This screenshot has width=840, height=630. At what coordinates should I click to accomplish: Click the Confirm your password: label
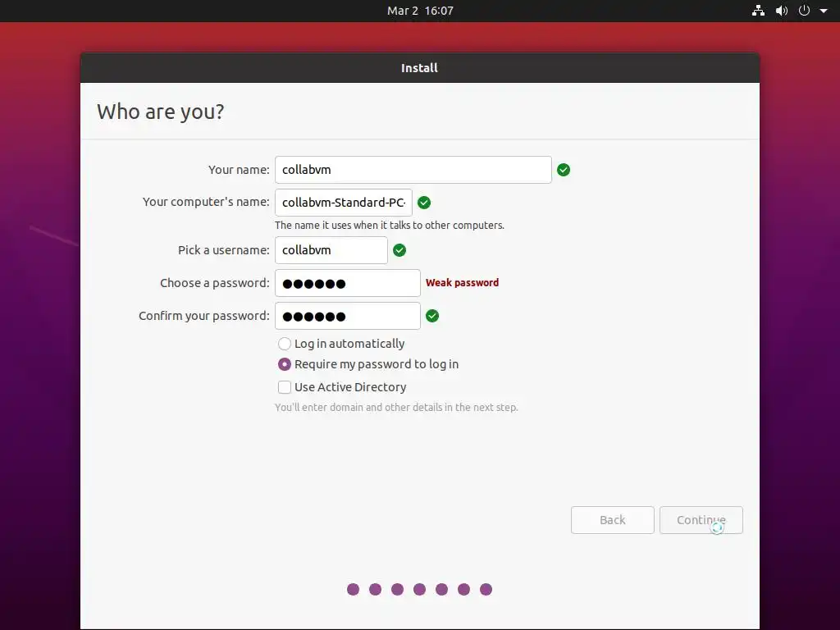(x=204, y=316)
